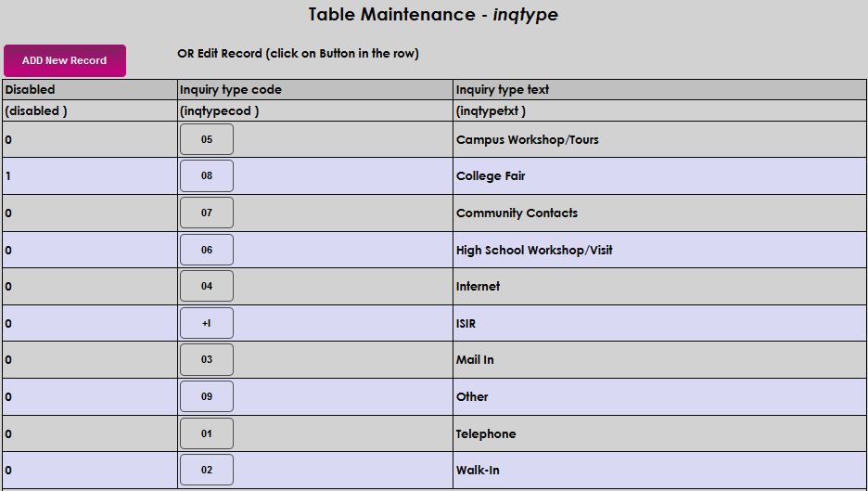
Task: Edit High School Workshop record 06
Action: click(x=207, y=250)
